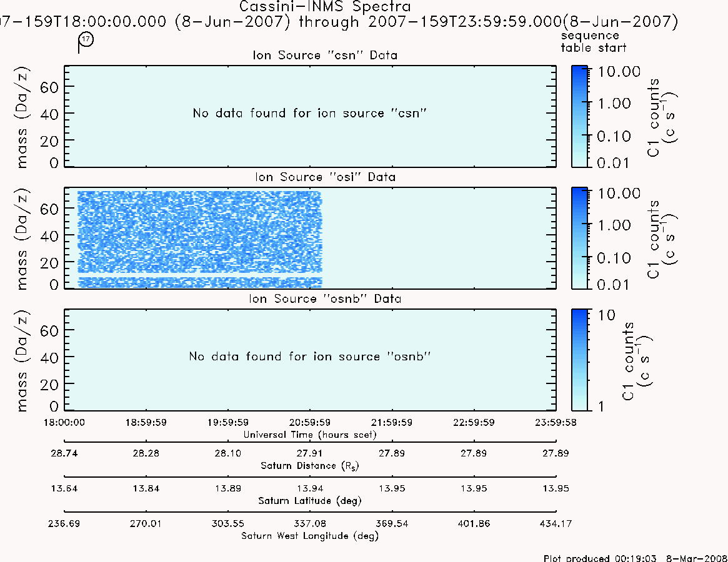Click time label 20:59:59
The image size is (728, 562).
310,422
